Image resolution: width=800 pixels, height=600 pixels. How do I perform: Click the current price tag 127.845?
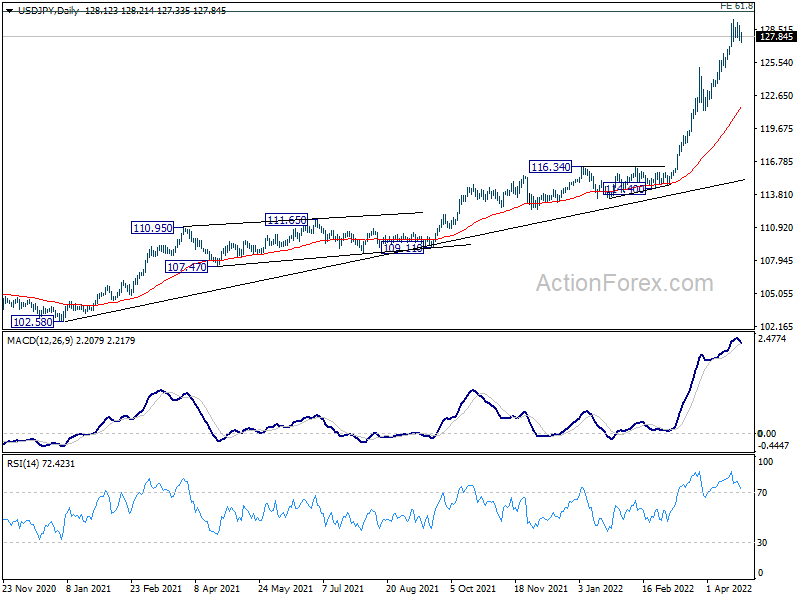click(x=776, y=37)
